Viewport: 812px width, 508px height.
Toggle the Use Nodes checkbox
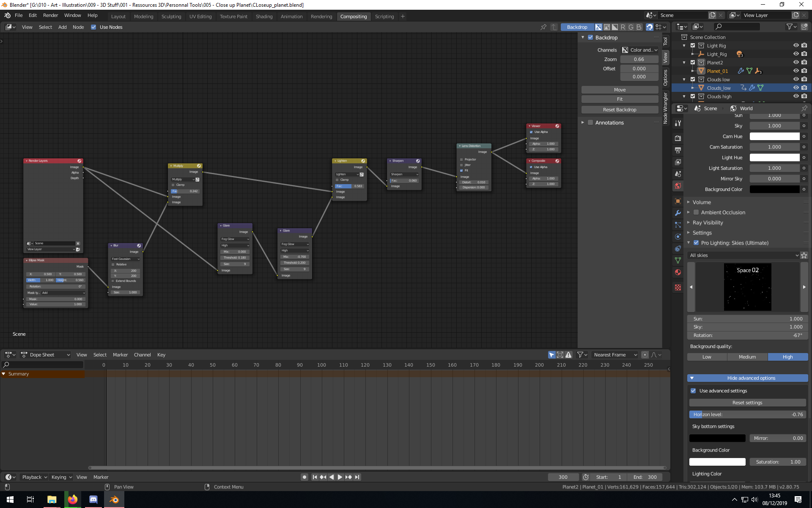point(93,27)
